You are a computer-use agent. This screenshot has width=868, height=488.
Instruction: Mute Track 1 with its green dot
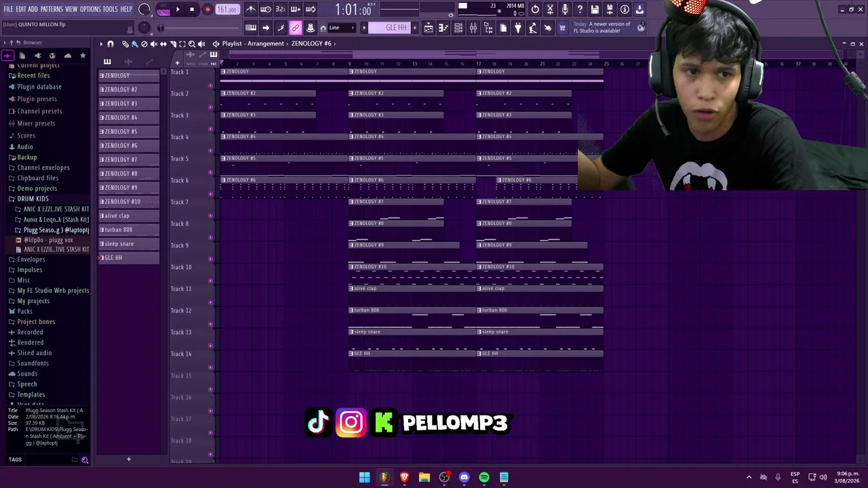[x=210, y=86]
